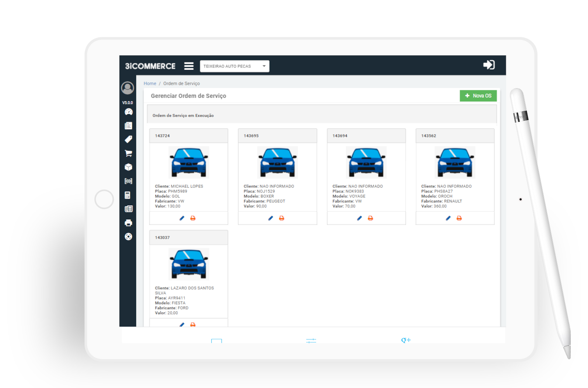
Task: Open the documents list icon in sidebar
Action: [x=128, y=126]
